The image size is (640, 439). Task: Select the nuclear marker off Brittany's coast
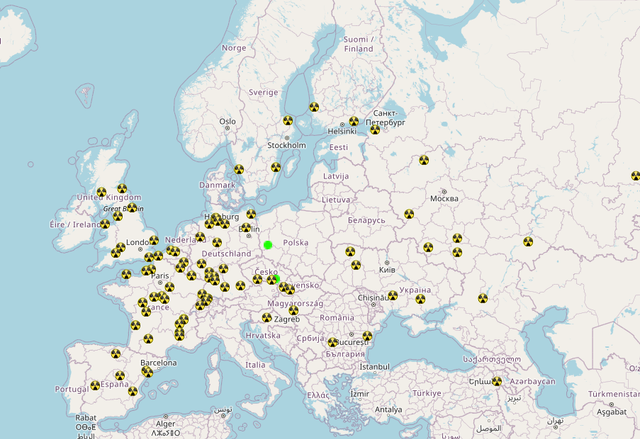point(127,274)
